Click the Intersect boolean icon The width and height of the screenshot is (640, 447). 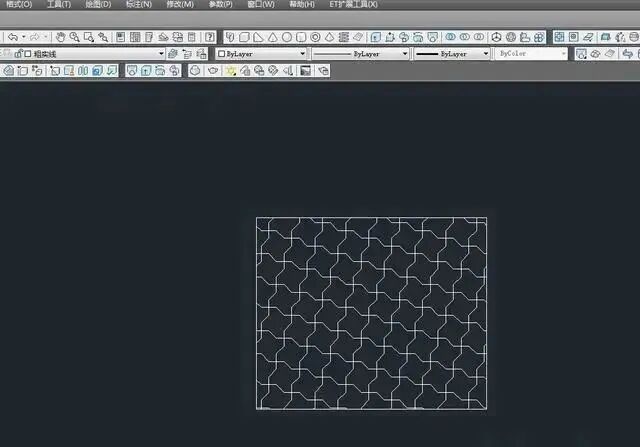click(x=479, y=37)
